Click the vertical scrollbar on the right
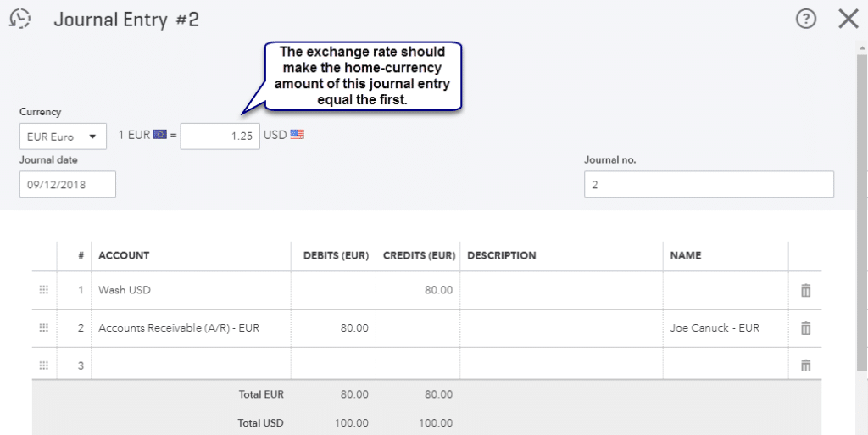This screenshot has height=435, width=868. (x=861, y=212)
